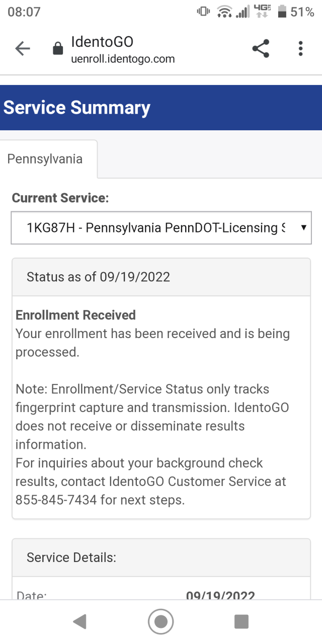Tap the dropdown arrow on service selector
The image size is (322, 644).
tap(303, 228)
